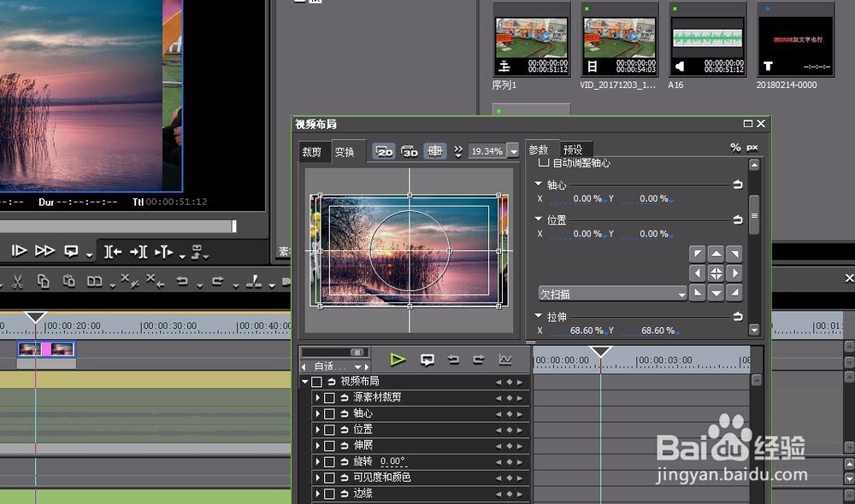
Task: Switch to 2D mode in video layout
Action: (384, 151)
